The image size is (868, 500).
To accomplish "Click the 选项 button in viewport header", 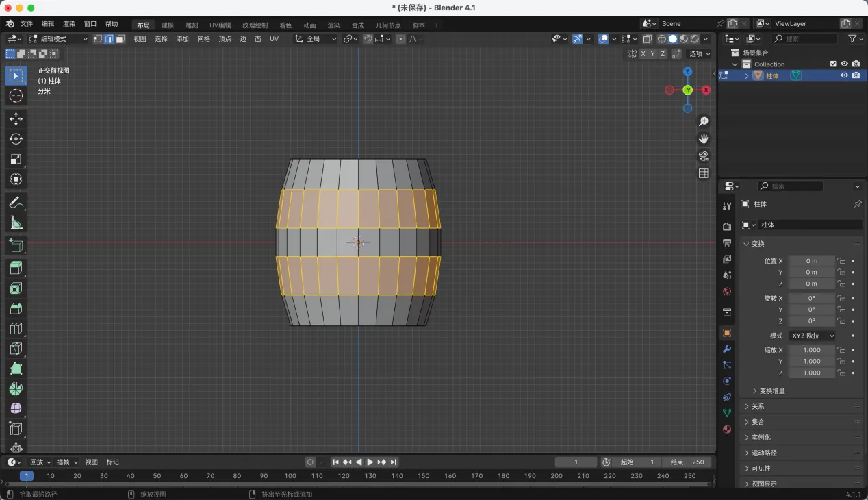I will tap(700, 53).
